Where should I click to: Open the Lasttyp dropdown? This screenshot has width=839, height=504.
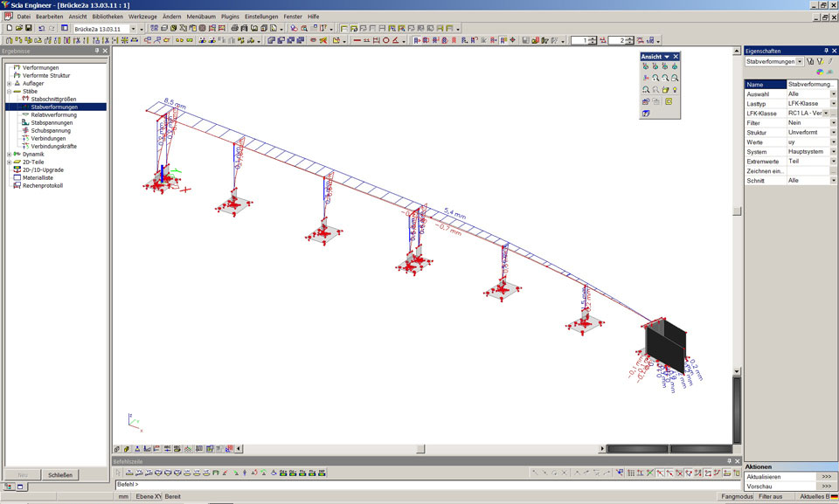(x=833, y=103)
